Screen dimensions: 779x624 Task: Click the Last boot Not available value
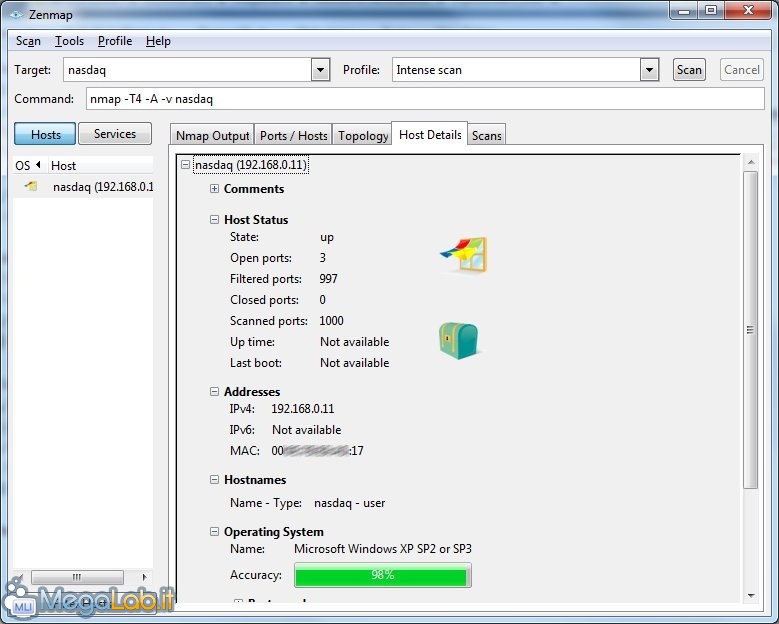click(355, 363)
